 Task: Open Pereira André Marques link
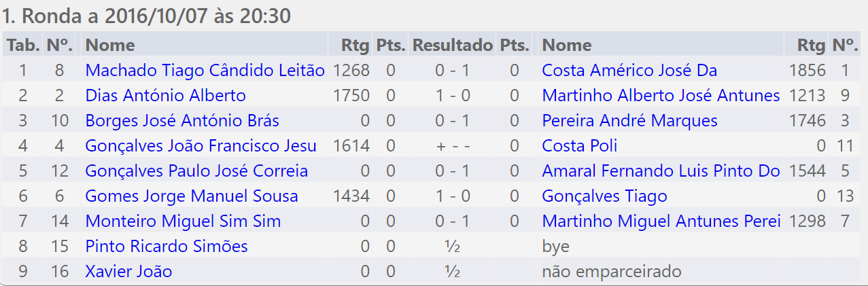630,121
